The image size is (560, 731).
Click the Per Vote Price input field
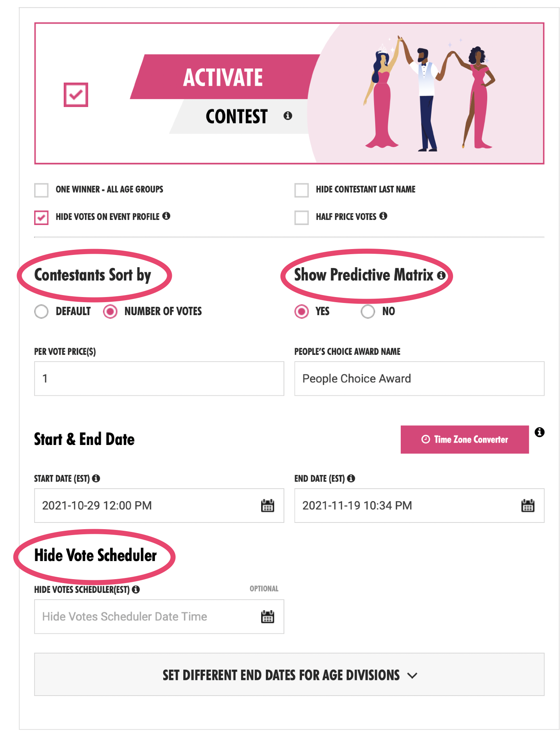(x=159, y=378)
